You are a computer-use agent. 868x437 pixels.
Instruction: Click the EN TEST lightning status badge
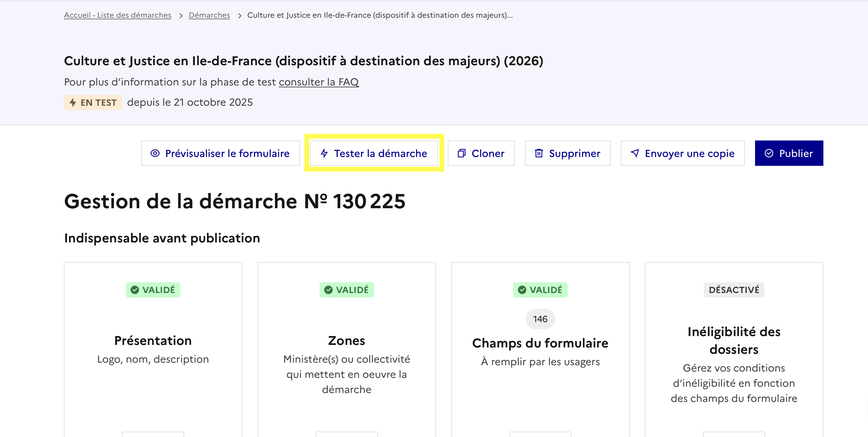pyautogui.click(x=93, y=103)
